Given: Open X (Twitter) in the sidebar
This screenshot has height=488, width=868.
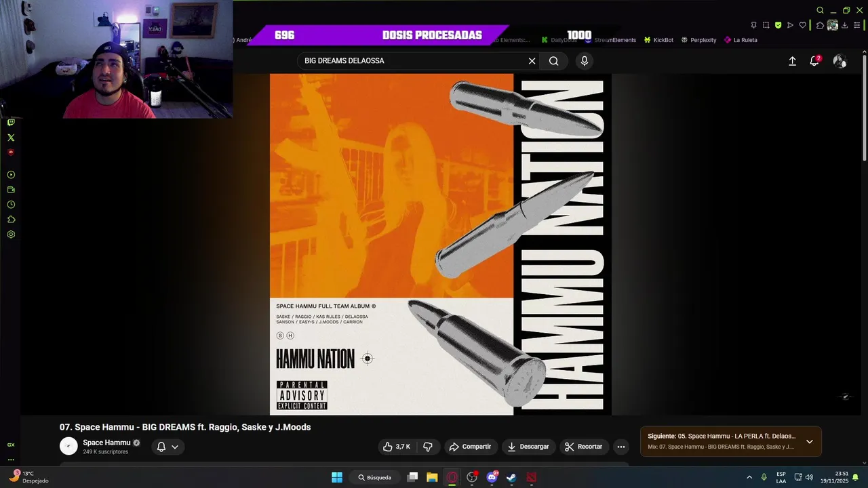Looking at the screenshot, I should pos(11,138).
